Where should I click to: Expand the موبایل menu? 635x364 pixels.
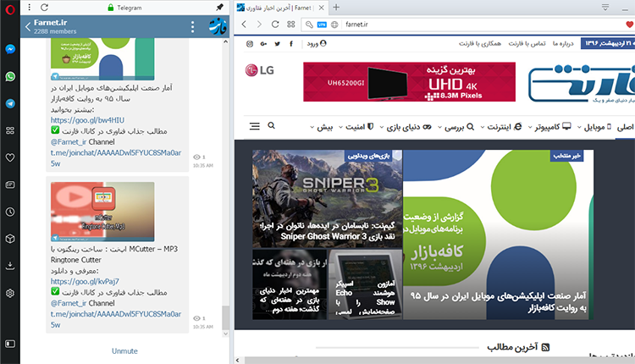tap(594, 127)
